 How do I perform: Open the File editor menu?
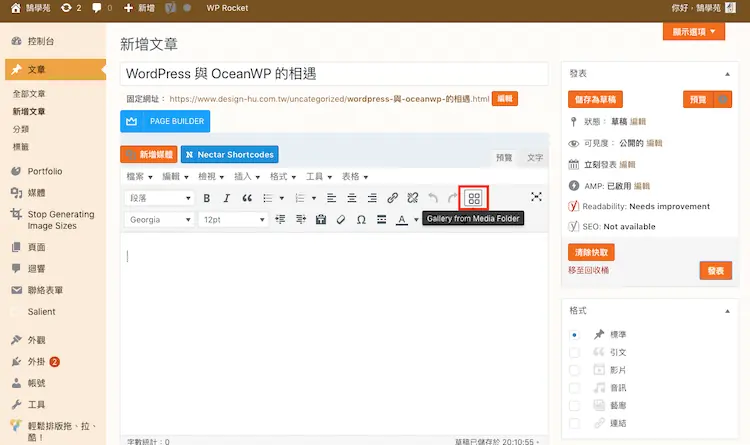pyautogui.click(x=139, y=177)
